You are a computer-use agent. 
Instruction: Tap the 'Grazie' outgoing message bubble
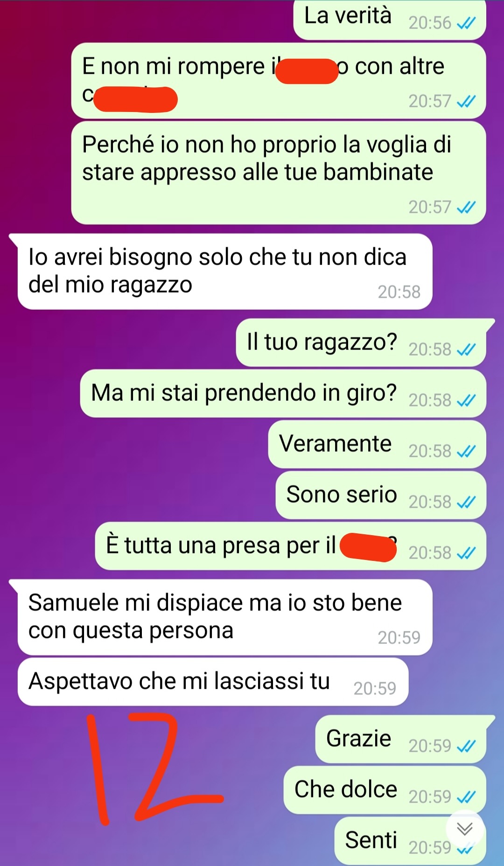tap(401, 739)
